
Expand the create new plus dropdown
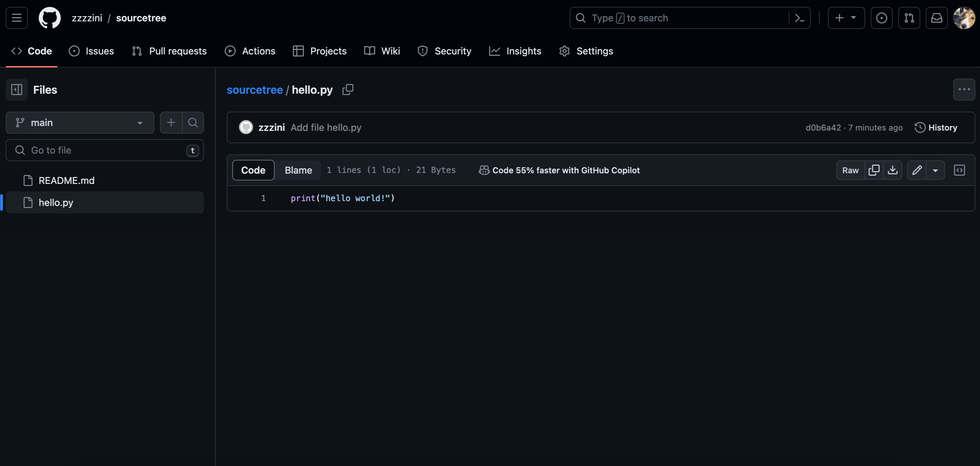coord(846,18)
